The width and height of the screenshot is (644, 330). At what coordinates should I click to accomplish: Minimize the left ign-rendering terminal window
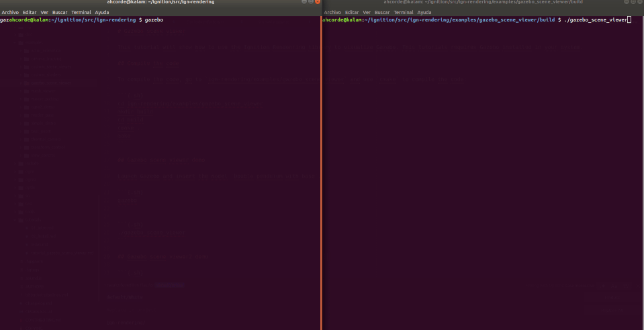click(304, 1)
